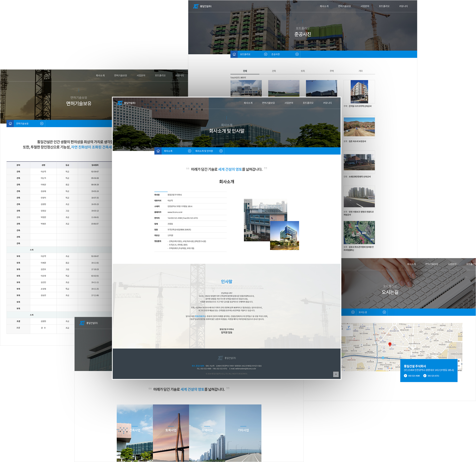This screenshot has width=476, height=462.
Task: Click the 안경덕 name cell in the license table
Action: 43,198
